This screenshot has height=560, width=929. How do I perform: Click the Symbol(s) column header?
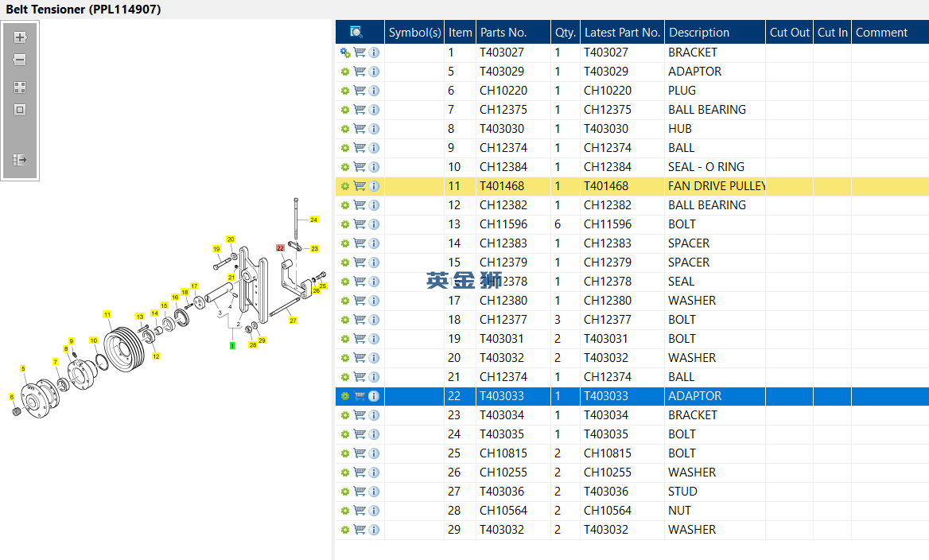pos(414,32)
